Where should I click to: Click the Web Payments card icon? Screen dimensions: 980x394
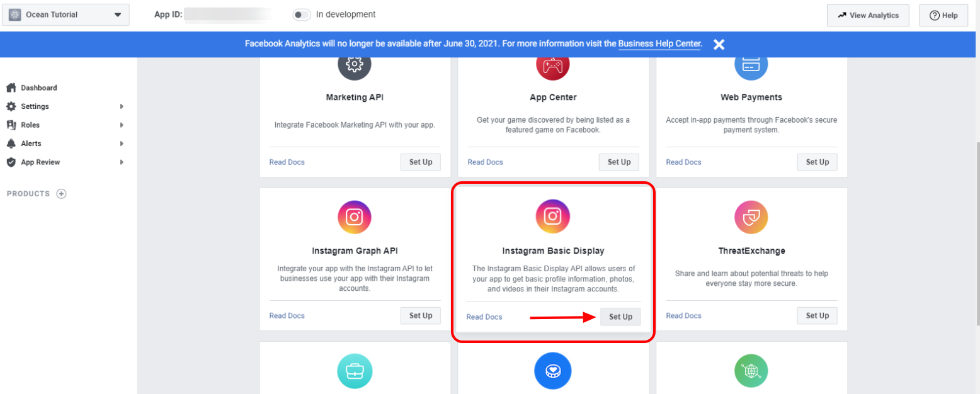pyautogui.click(x=751, y=64)
